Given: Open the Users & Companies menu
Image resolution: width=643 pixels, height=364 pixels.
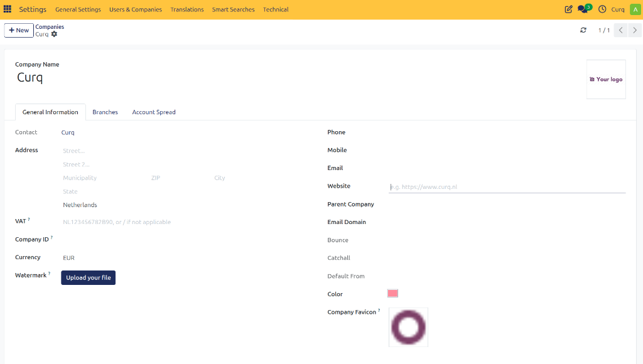Looking at the screenshot, I should pos(136,9).
